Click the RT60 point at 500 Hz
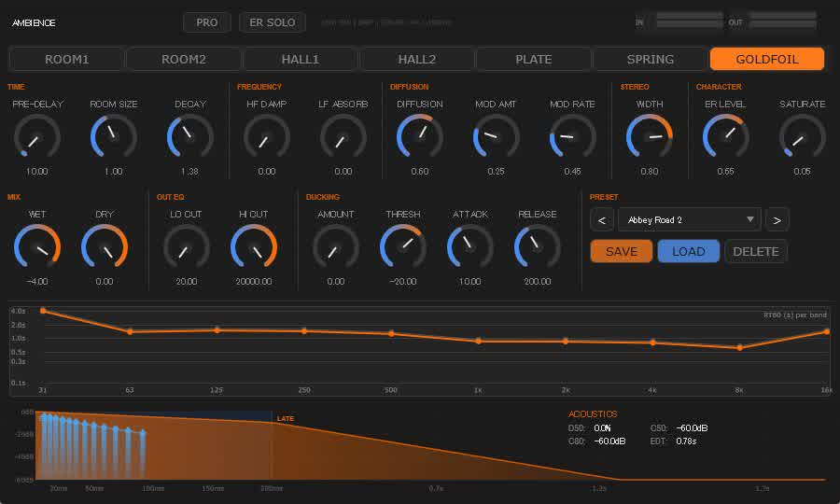The width and height of the screenshot is (840, 504). (x=392, y=334)
